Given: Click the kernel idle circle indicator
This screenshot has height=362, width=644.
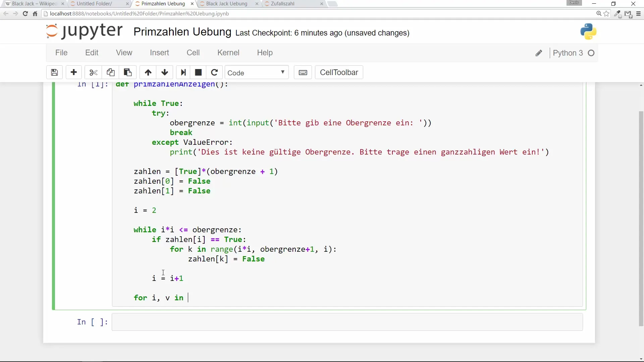Looking at the screenshot, I should pos(591,53).
